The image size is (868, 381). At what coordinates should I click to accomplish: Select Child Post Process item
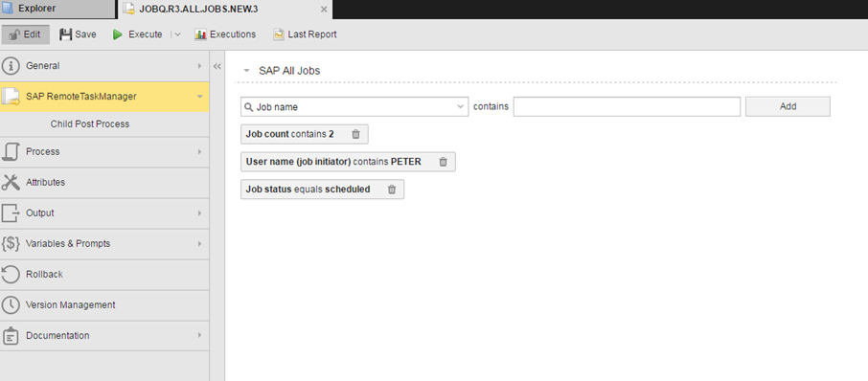pyautogui.click(x=90, y=123)
